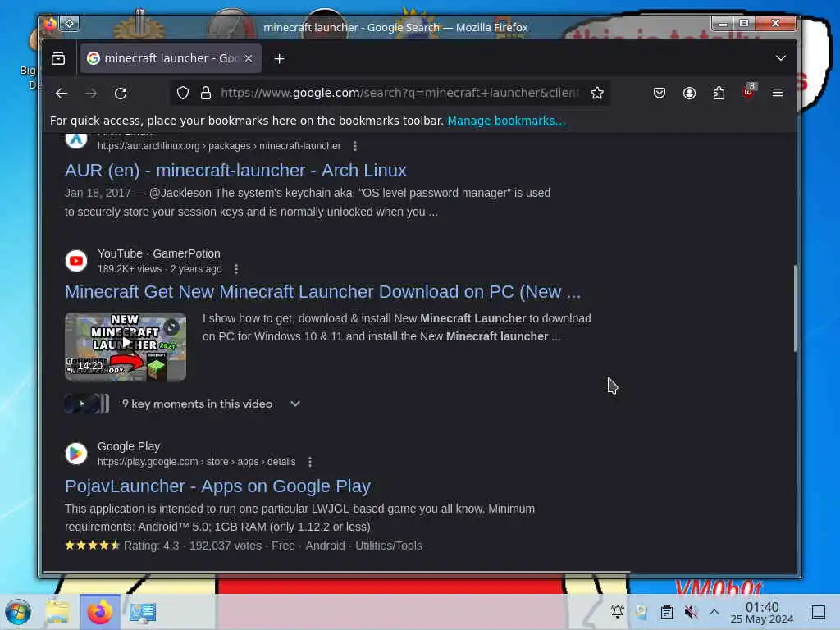Screen dimensions: 840x630
Task: View site security padlock info
Action: [x=206, y=94]
